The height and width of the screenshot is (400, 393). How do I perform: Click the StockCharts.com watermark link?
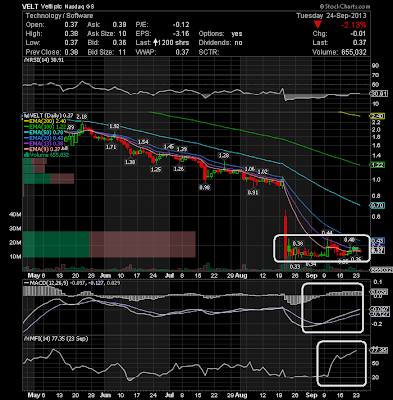[x=345, y=6]
